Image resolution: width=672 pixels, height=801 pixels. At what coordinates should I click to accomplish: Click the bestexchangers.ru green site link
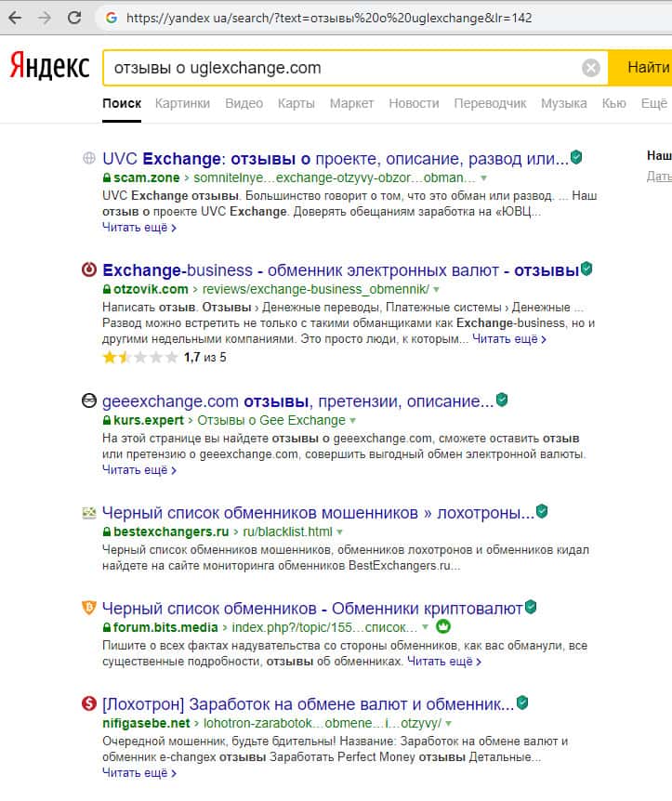[171, 532]
